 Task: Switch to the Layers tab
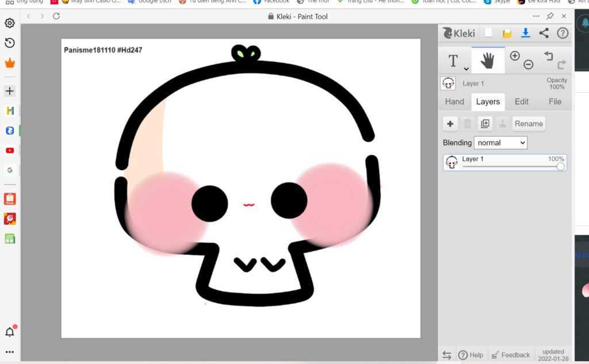pos(488,101)
